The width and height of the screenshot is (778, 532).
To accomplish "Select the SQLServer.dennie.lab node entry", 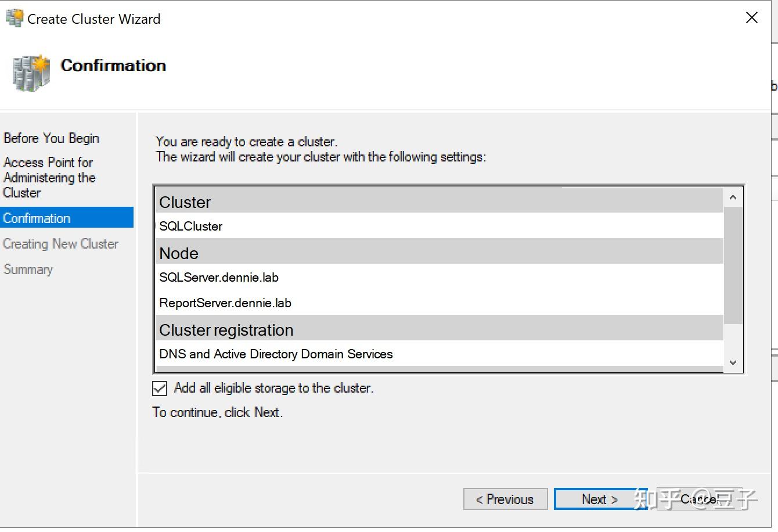I will (219, 278).
